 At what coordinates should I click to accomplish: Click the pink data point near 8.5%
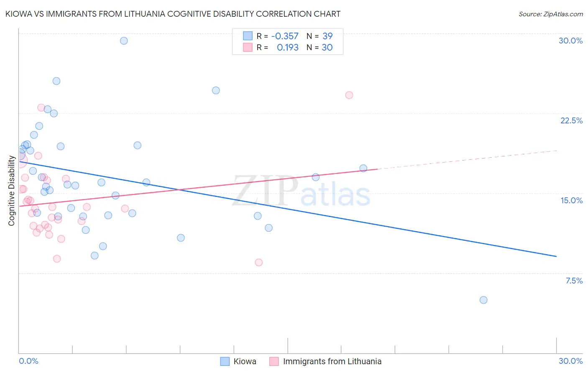[x=258, y=262]
